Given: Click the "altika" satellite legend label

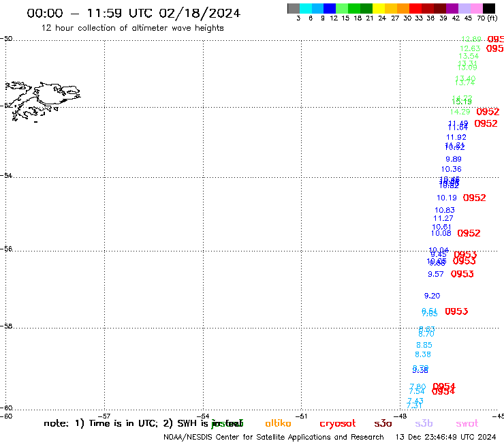Looking at the screenshot, I should (278, 423).
